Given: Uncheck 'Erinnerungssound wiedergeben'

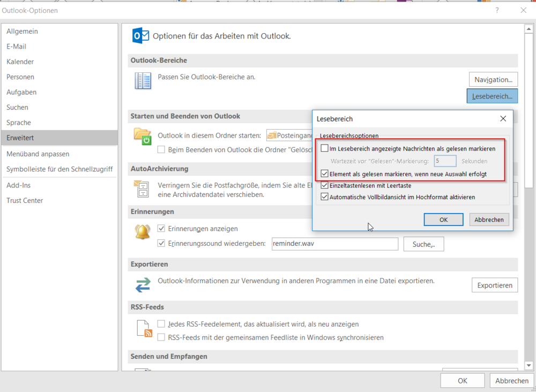Looking at the screenshot, I should 161,244.
